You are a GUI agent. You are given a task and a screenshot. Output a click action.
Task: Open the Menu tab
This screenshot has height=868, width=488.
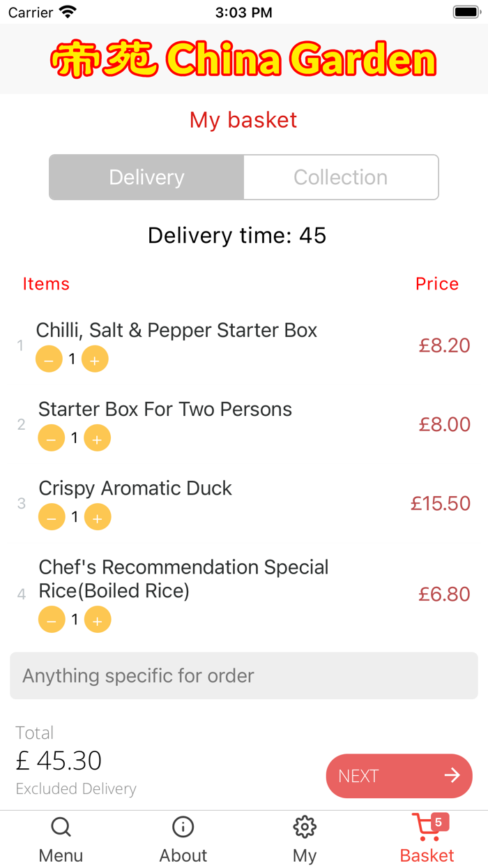(61, 840)
